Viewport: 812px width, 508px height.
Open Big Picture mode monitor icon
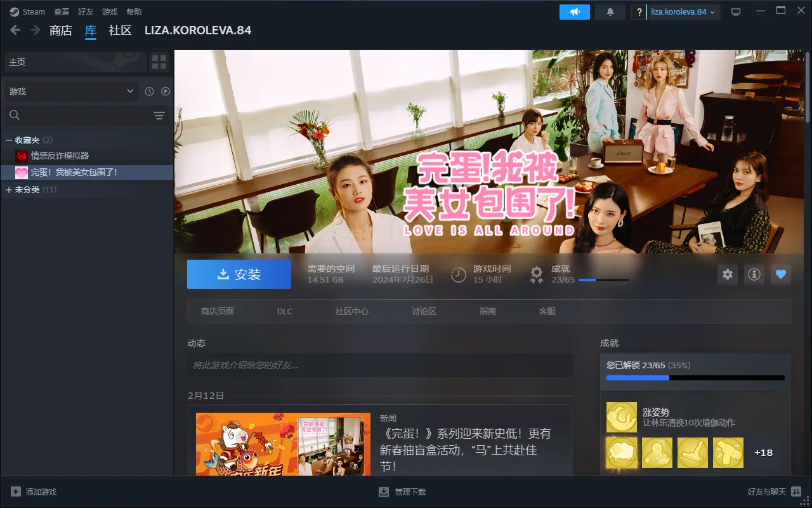(x=736, y=12)
